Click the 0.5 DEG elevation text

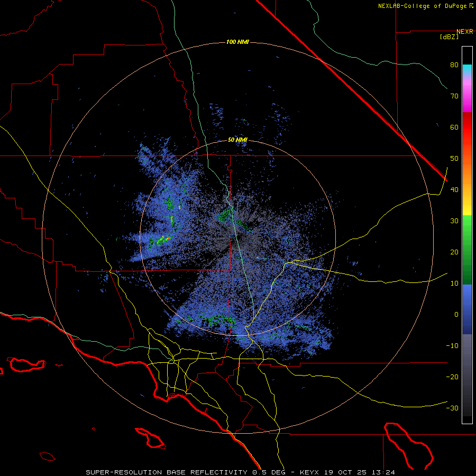tap(270, 472)
